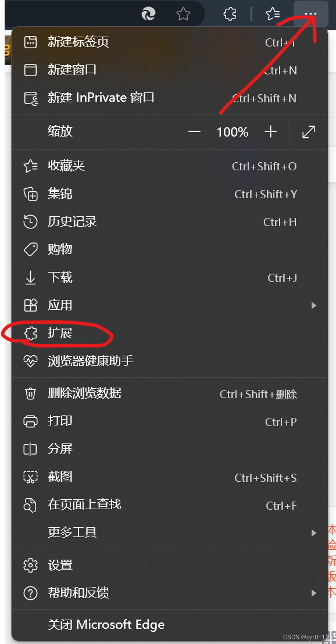Click the shopping tag icon
336x644 pixels.
(x=31, y=249)
